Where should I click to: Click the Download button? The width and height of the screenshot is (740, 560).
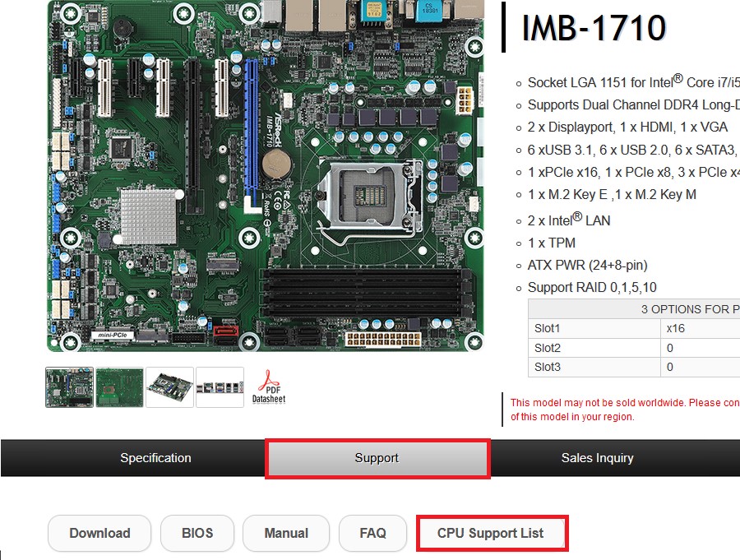99,533
